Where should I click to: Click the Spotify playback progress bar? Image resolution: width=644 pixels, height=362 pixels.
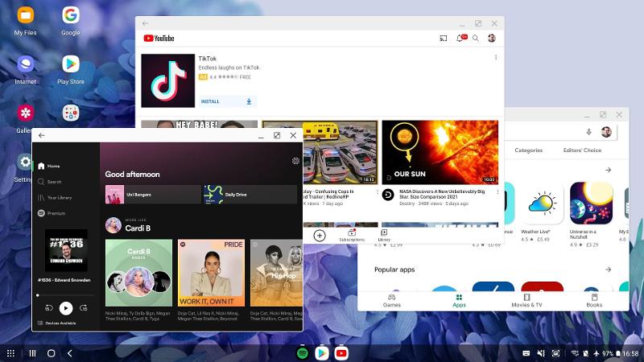[x=66, y=294]
